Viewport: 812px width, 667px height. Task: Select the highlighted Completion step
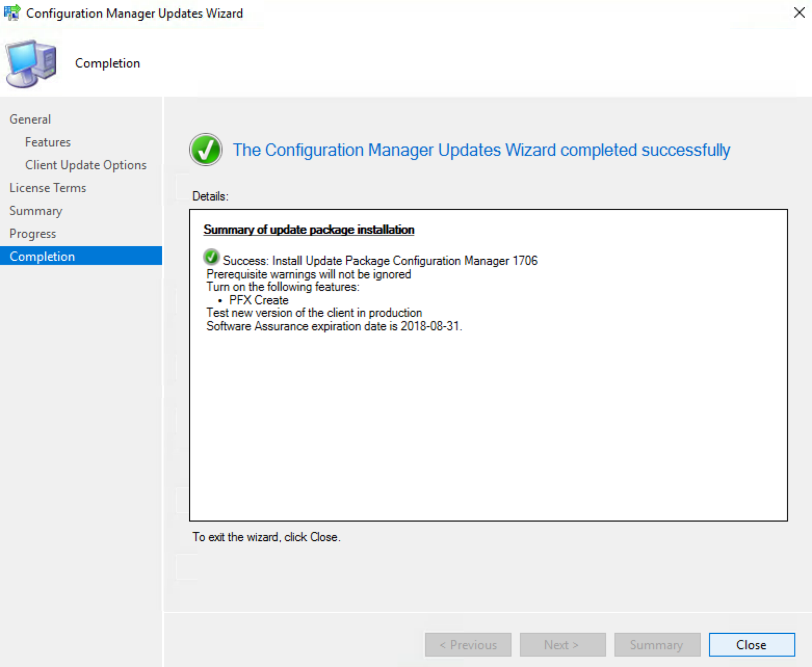[x=81, y=256]
